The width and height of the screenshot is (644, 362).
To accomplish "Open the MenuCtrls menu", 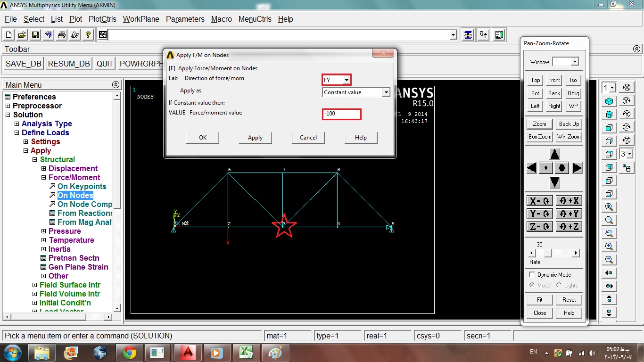I will click(255, 19).
